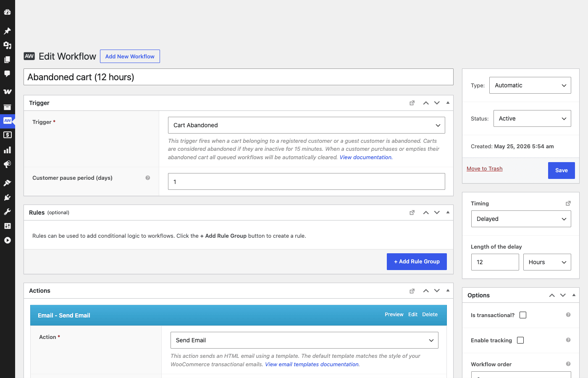Open the delay unit dropdown showing Hours
Viewport: 588px width, 378px height.
547,262
